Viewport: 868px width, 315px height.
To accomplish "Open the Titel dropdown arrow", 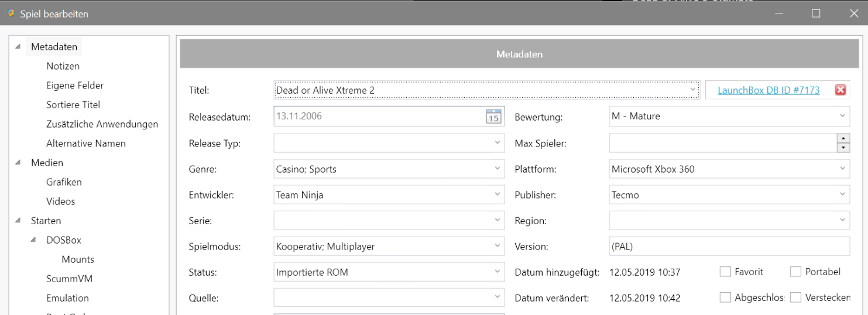I will (693, 90).
